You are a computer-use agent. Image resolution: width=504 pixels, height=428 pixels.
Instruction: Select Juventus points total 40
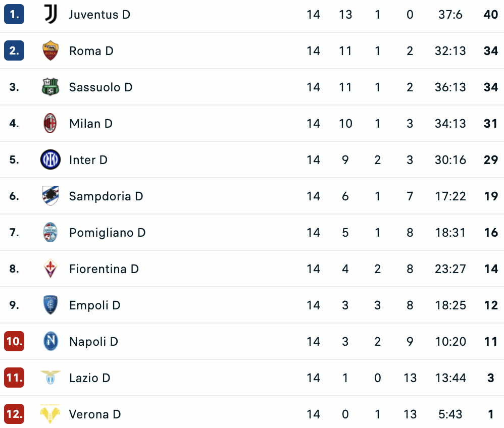[491, 15]
